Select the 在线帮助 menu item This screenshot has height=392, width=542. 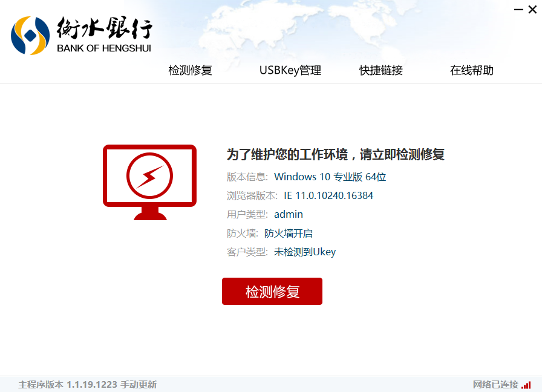coord(470,70)
